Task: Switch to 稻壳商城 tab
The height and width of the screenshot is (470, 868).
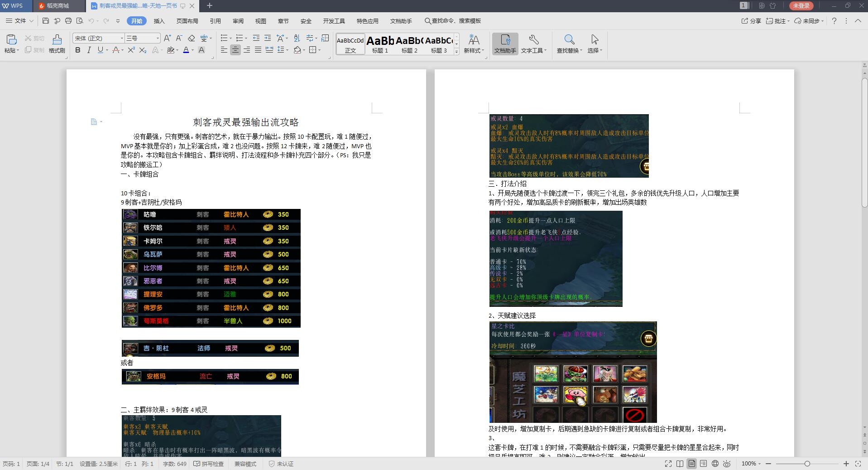Action: [x=58, y=5]
